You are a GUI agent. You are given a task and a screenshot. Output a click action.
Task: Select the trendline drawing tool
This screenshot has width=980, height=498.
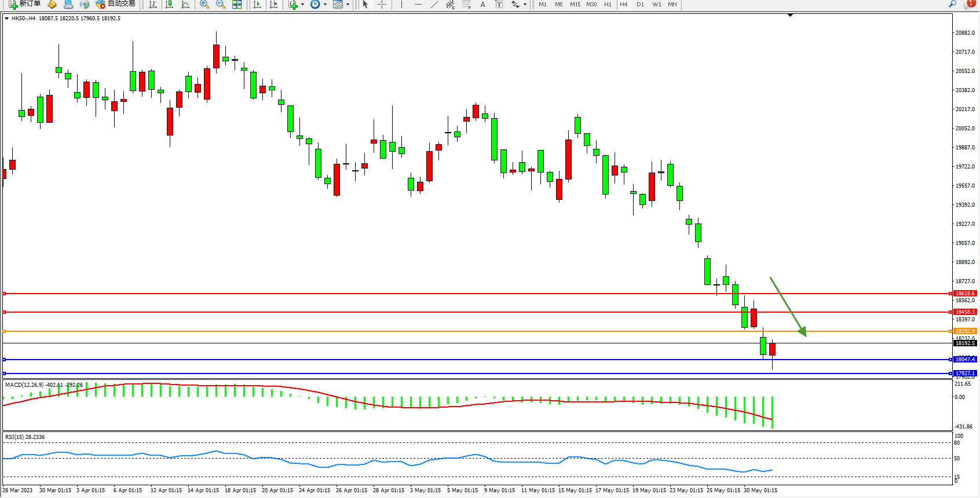pos(434,5)
